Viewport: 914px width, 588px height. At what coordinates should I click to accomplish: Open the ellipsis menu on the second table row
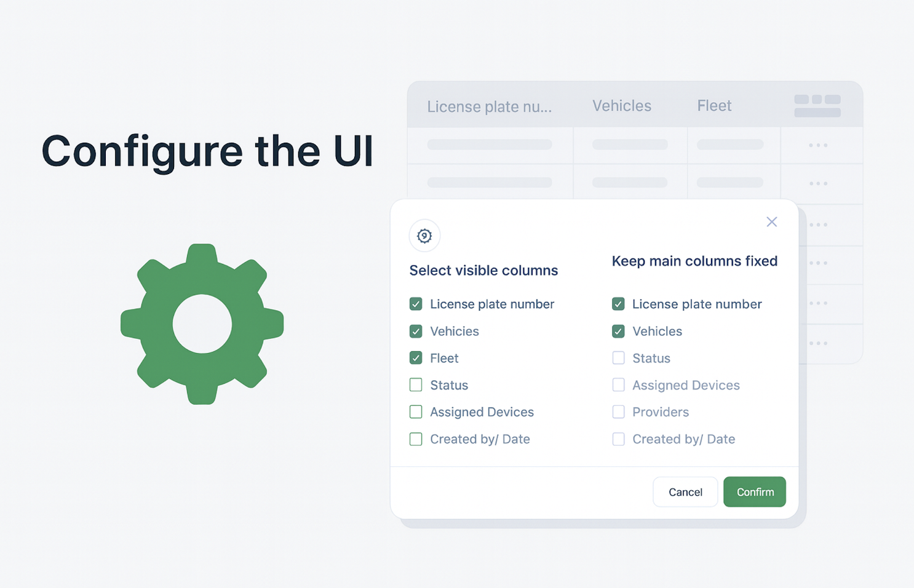pyautogui.click(x=818, y=183)
